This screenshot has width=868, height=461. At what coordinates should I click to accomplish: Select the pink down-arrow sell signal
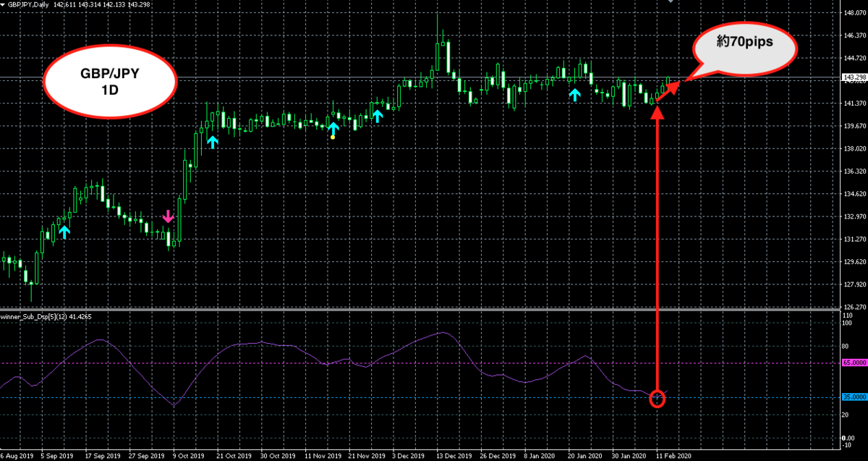point(168,216)
